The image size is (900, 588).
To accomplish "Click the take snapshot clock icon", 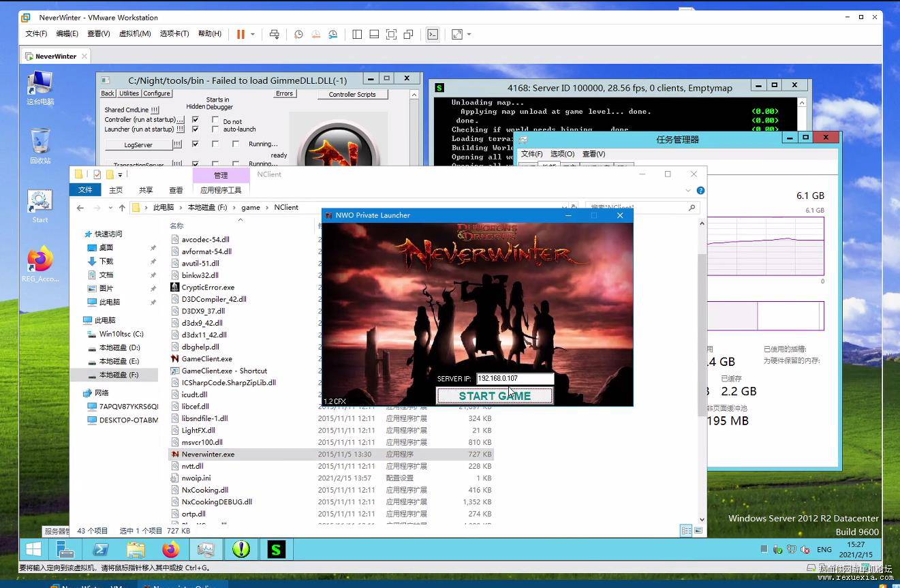I will coord(298,34).
